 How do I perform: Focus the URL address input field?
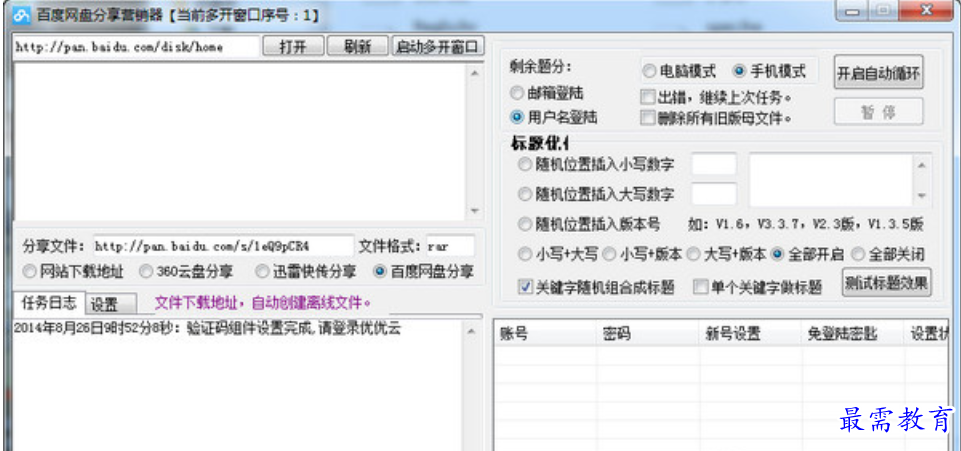136,47
